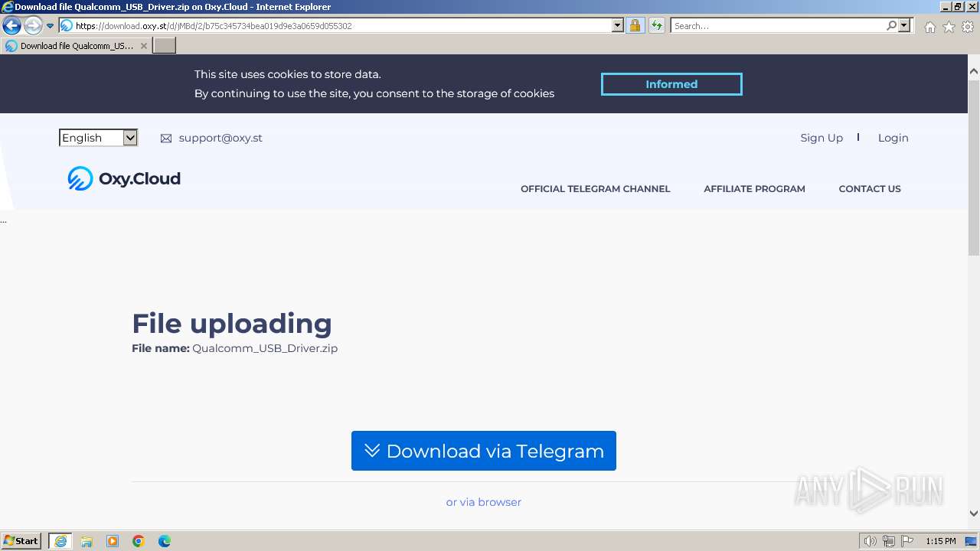
Task: Click the Oxy.Cloud logo
Action: pyautogui.click(x=124, y=178)
